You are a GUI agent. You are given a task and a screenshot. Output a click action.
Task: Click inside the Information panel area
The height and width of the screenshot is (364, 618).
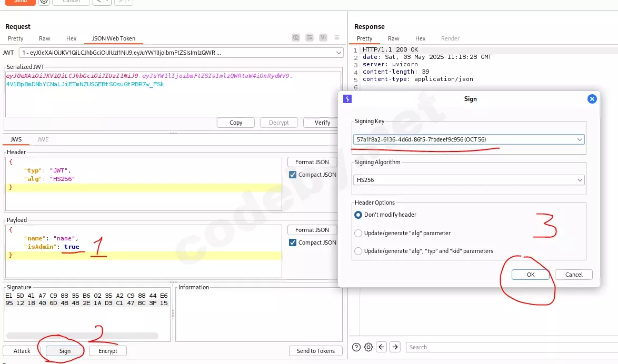258,316
